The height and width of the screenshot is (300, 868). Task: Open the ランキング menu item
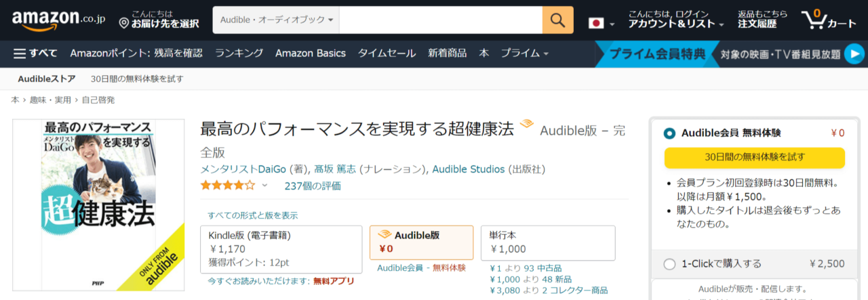pyautogui.click(x=239, y=53)
